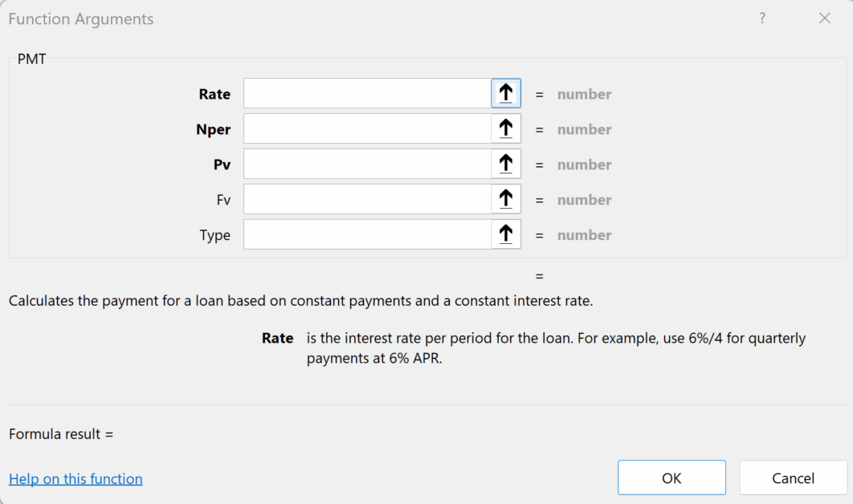Select the Pv argument input box
The height and width of the screenshot is (504, 853).
coord(367,165)
